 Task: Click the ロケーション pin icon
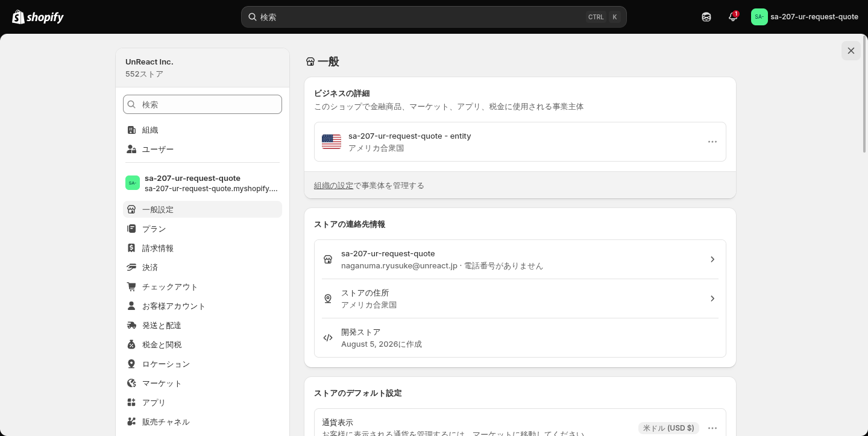131,364
